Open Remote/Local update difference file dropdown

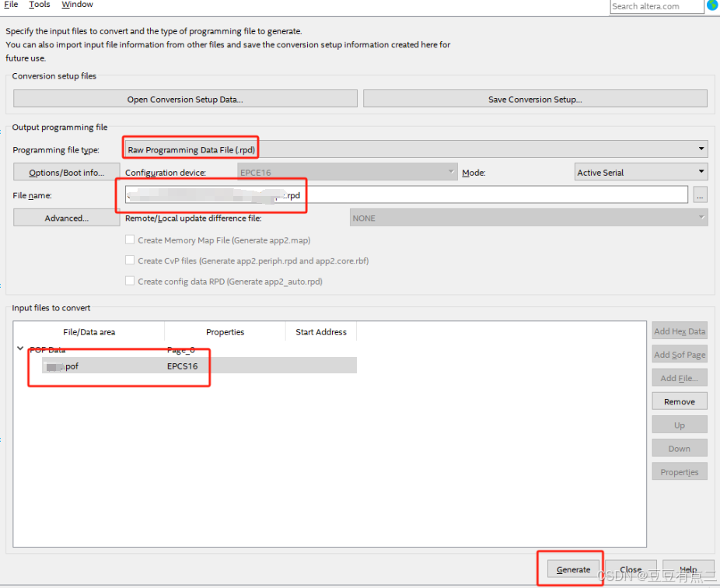point(529,218)
